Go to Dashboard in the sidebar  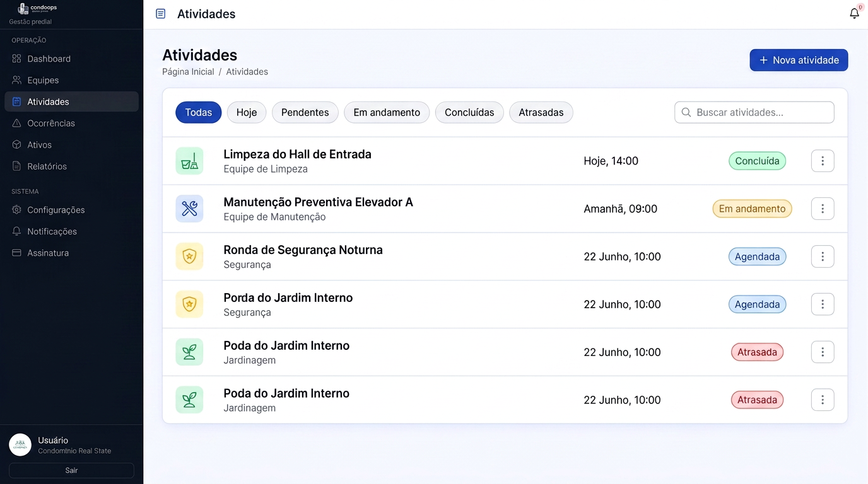pos(71,59)
